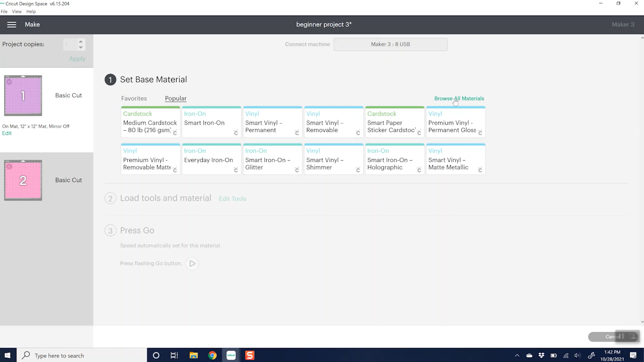
Task: Click Cricut logo on Smart Vinyl Permanent card
Action: pyautogui.click(x=297, y=133)
